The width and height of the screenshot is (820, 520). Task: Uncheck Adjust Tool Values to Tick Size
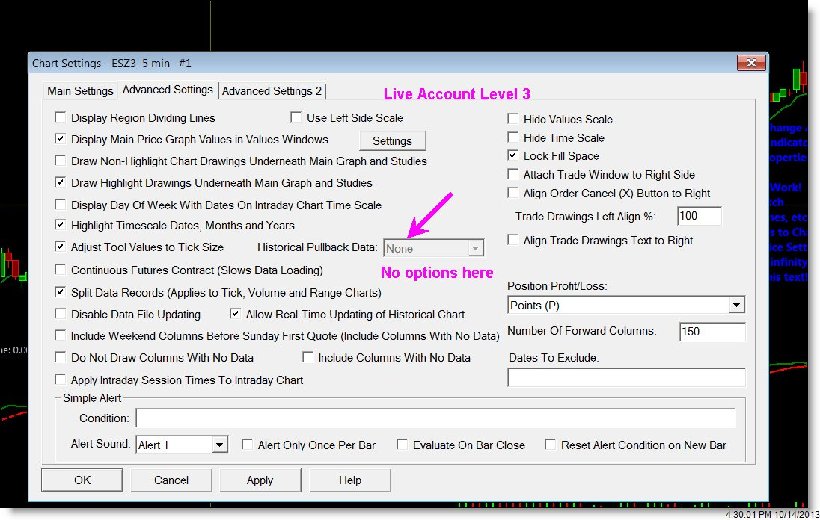pyautogui.click(x=61, y=247)
